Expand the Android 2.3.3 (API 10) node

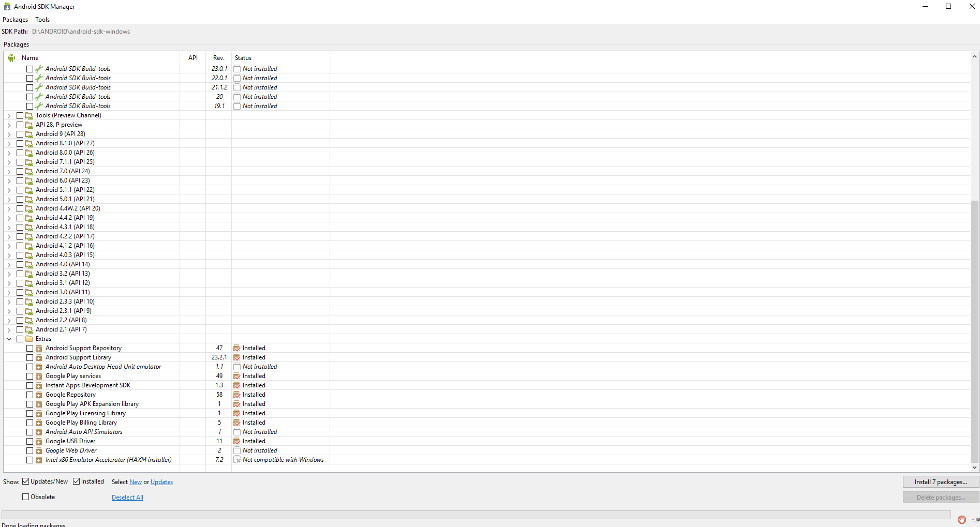[x=9, y=302]
